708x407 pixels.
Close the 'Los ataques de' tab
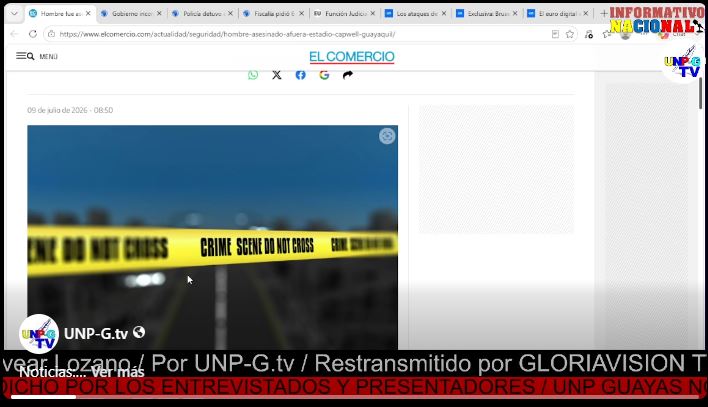444,14
